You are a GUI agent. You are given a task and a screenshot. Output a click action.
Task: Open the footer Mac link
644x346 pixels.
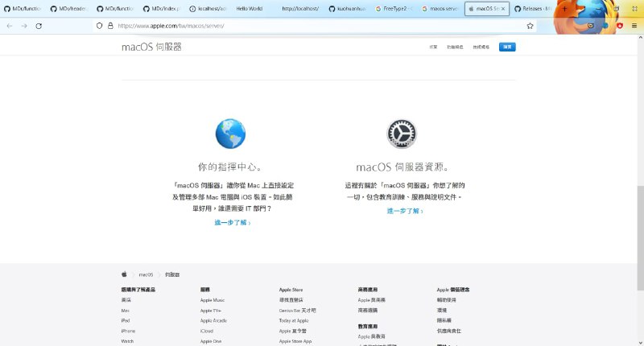[x=126, y=311]
